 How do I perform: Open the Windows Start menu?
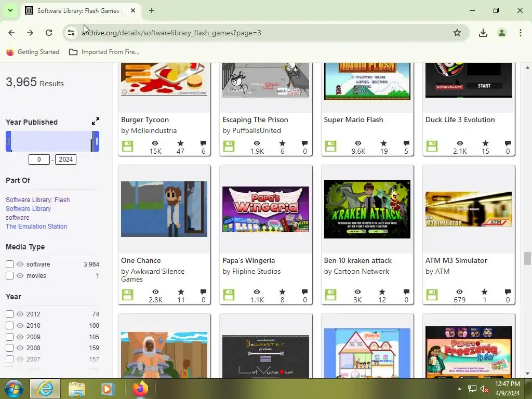13,389
